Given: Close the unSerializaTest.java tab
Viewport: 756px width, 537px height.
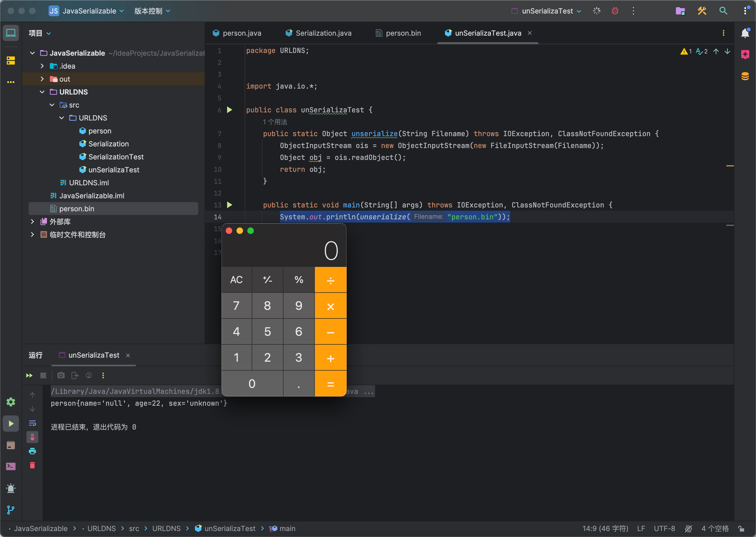Looking at the screenshot, I should (x=530, y=33).
